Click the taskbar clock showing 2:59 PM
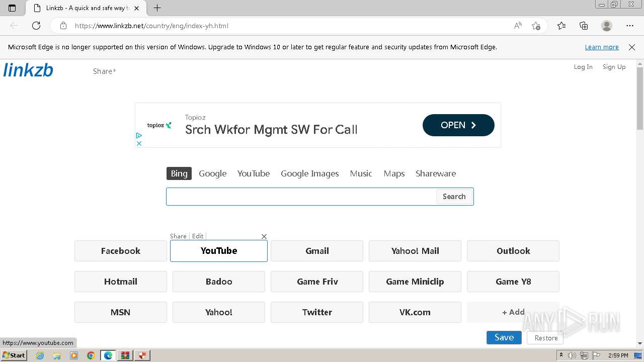 [618, 355]
